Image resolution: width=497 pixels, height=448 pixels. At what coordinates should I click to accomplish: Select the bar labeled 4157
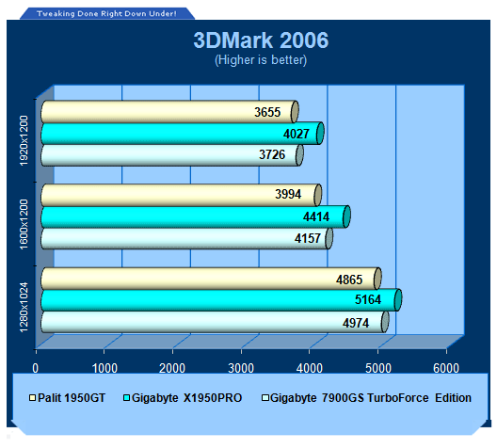point(186,238)
